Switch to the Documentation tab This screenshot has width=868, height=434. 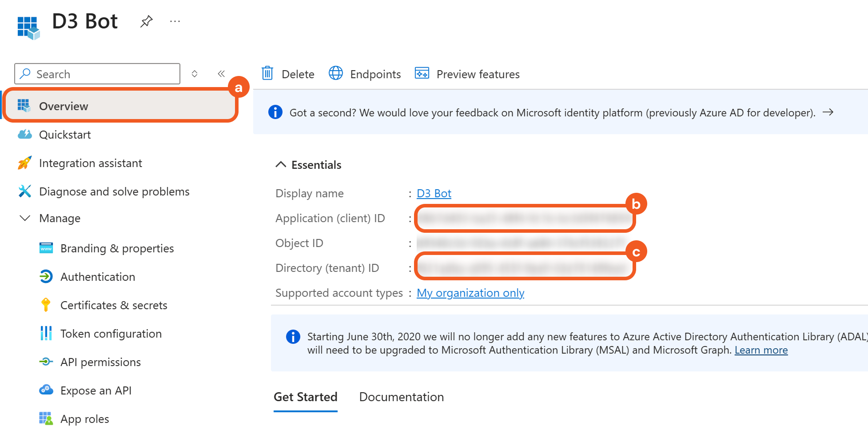coord(401,397)
